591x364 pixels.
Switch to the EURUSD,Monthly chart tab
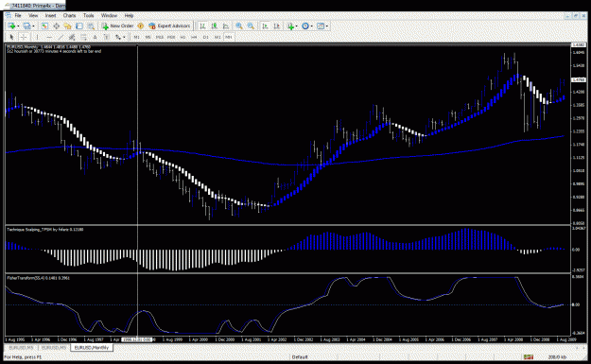pyautogui.click(x=92, y=347)
